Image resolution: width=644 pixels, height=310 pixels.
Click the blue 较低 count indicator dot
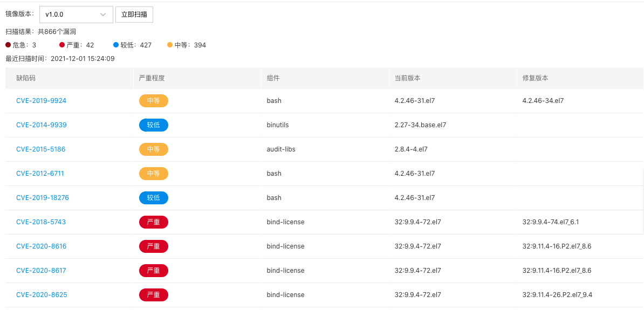point(116,45)
